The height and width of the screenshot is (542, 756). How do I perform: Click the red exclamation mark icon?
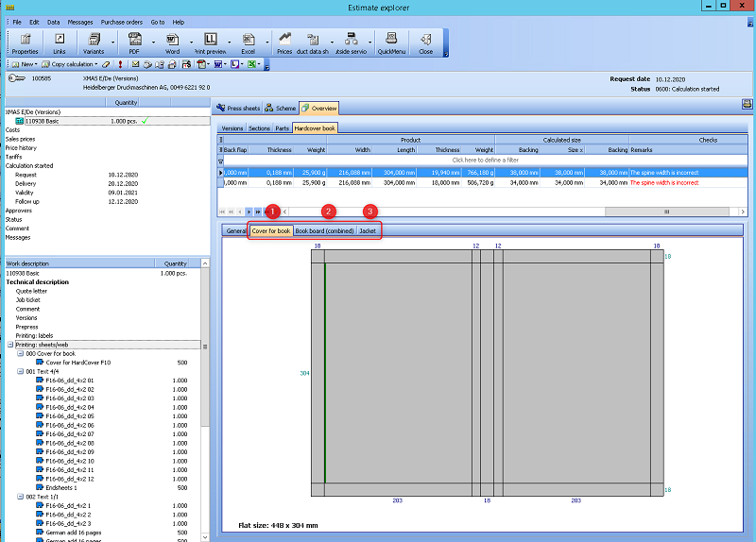pos(120,64)
